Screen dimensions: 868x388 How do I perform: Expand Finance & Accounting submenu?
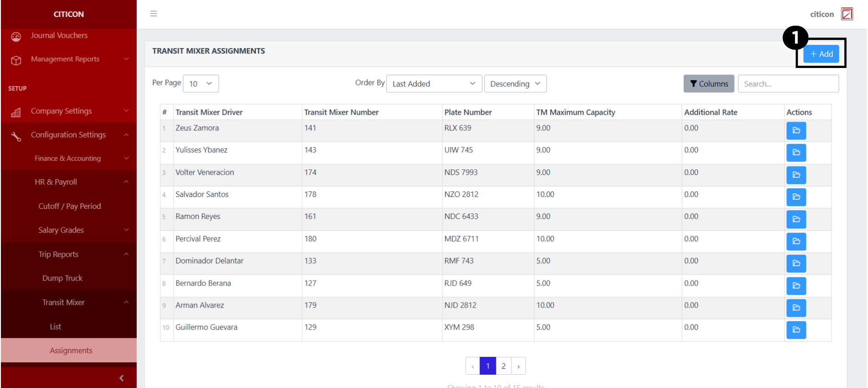click(x=69, y=158)
